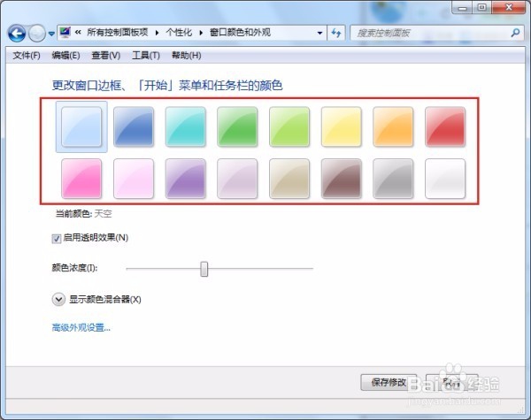The height and width of the screenshot is (420, 531).
Task: Minimize the window
Action: (462, 7)
